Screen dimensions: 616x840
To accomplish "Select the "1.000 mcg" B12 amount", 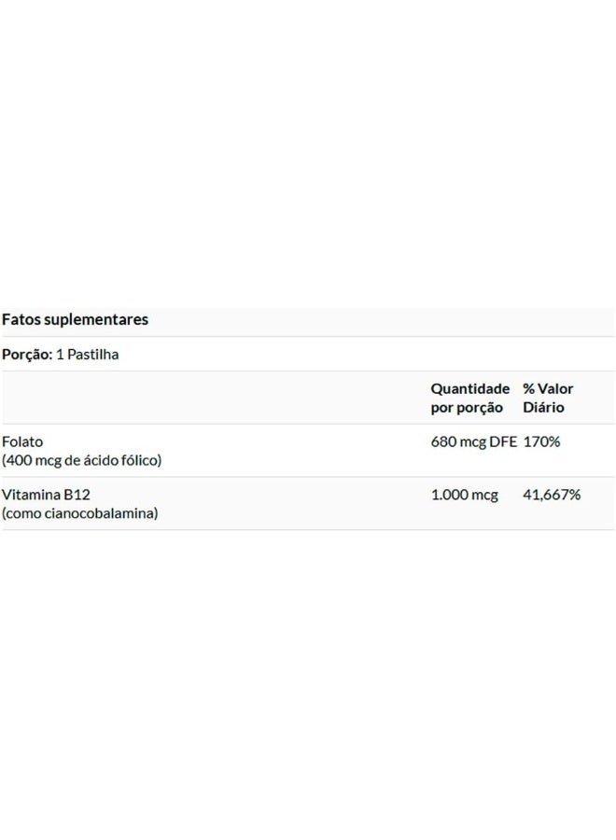I will click(x=464, y=495).
